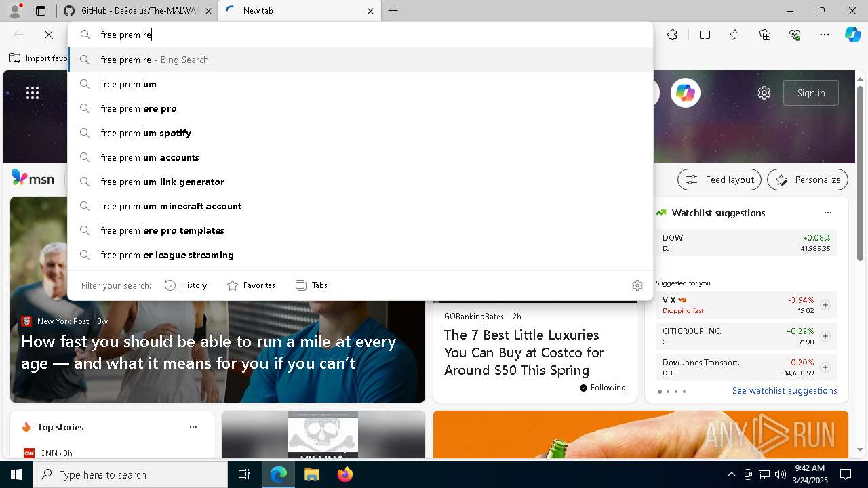Filter search by History

click(x=186, y=285)
